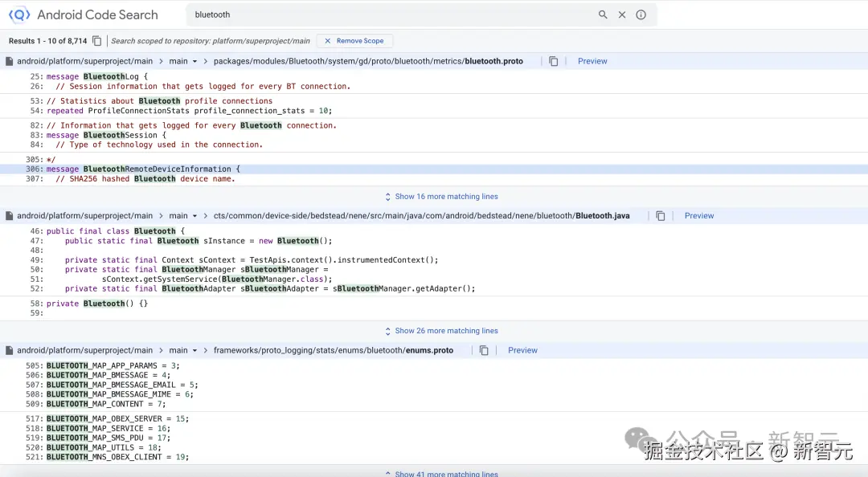Click android/platform/superproject/main in first result
The width and height of the screenshot is (868, 477).
click(84, 61)
